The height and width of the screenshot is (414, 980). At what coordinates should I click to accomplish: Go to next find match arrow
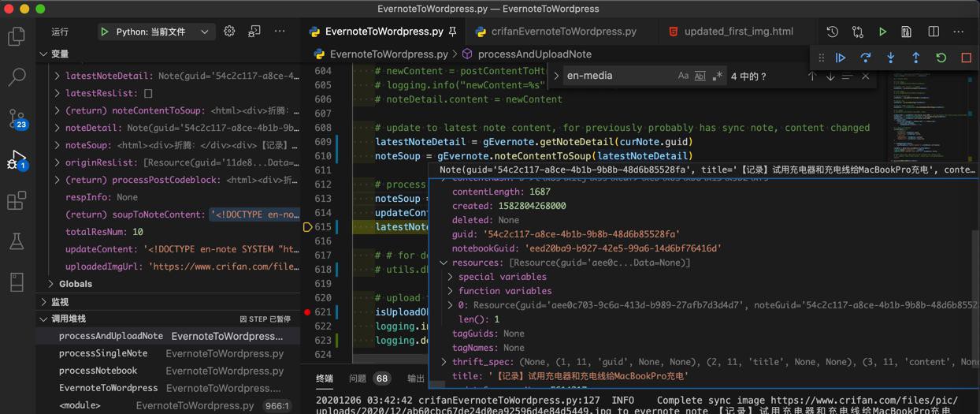(830, 76)
